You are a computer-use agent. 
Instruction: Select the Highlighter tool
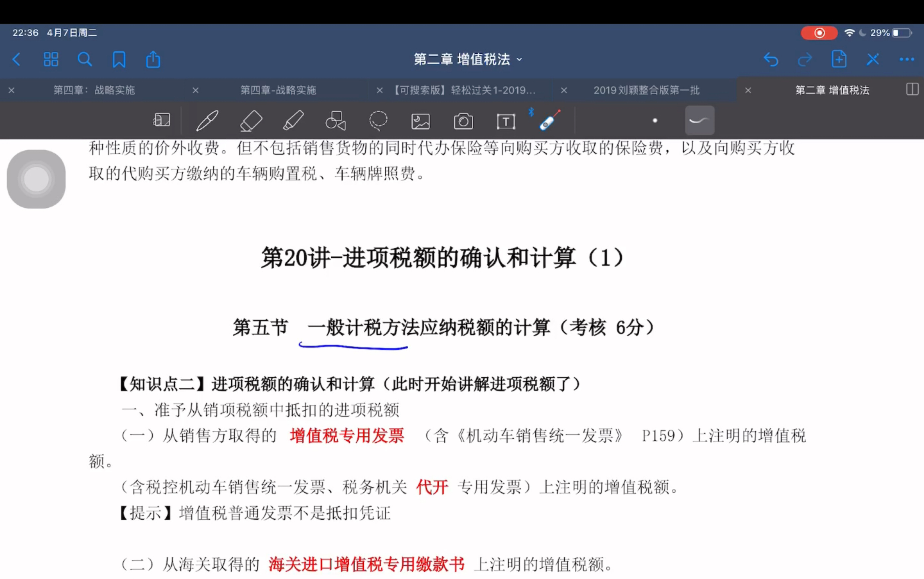(293, 120)
